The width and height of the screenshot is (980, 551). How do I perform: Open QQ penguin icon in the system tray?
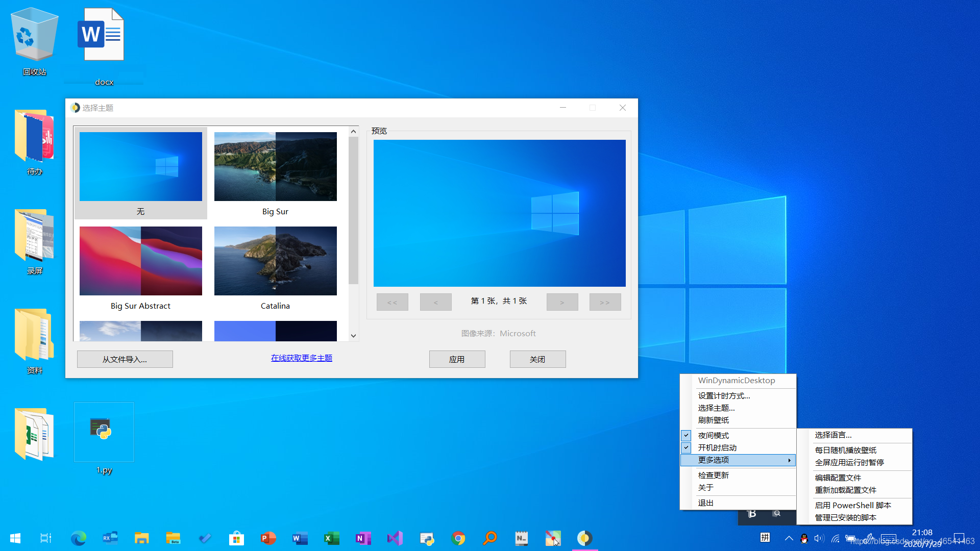(x=804, y=538)
